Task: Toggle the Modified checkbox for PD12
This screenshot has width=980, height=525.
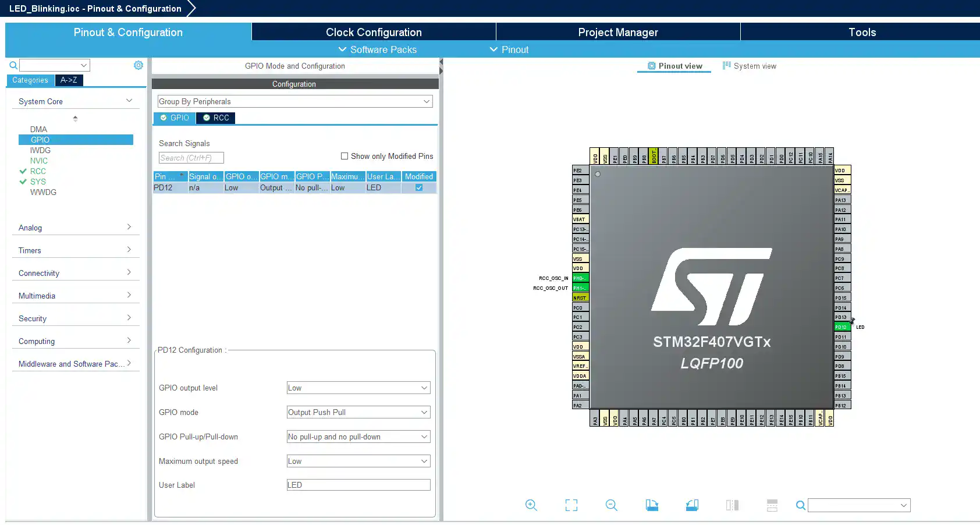Action: tap(419, 187)
